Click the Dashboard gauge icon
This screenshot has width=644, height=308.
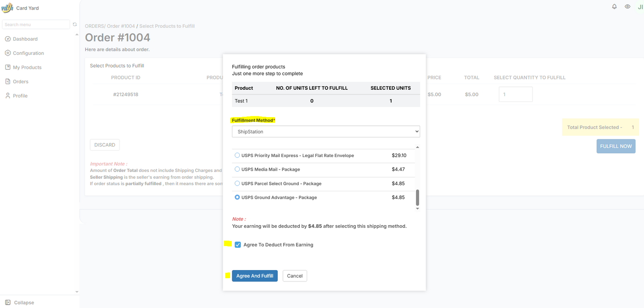pyautogui.click(x=8, y=39)
